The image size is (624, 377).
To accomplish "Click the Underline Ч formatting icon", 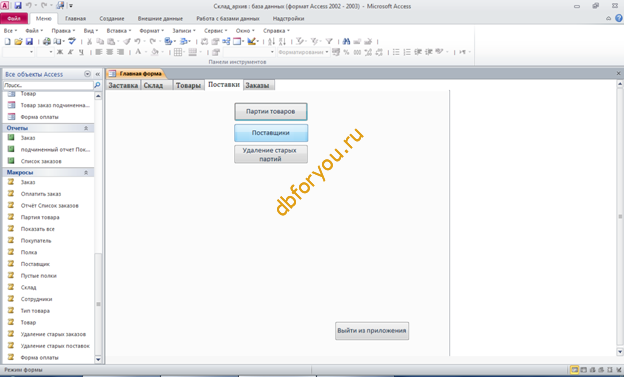I will coord(81,52).
